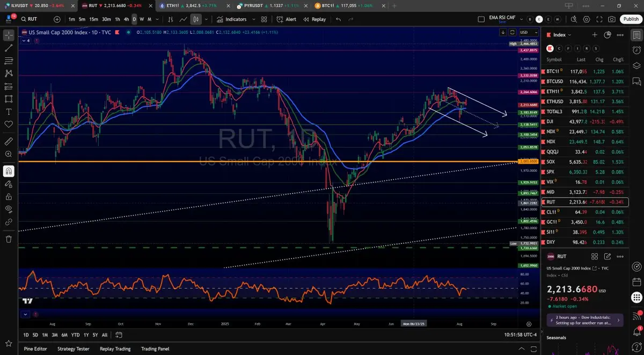Image resolution: width=644 pixels, height=355 pixels.
Task: Switch to the ETH1! tab
Action: 194,5
